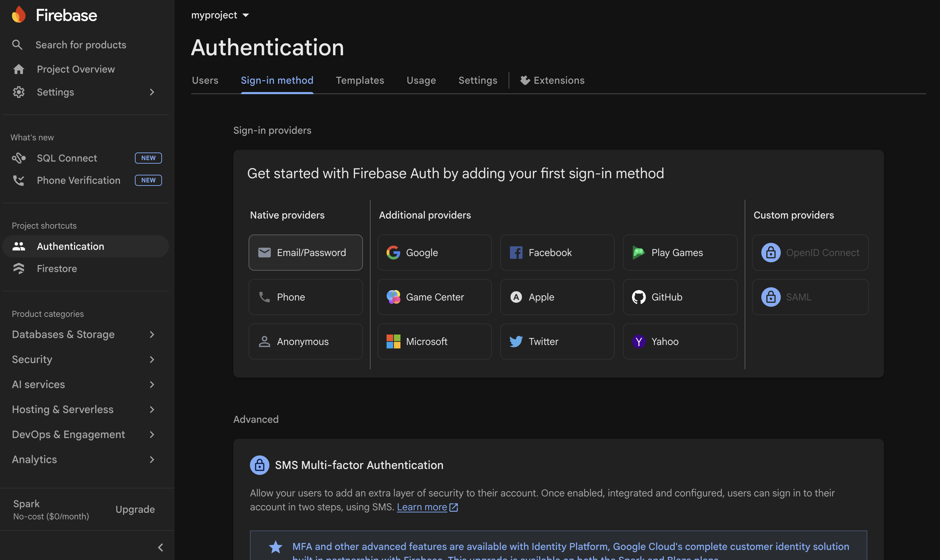Click the SMS Multi-factor lock icon
Viewport: 940px width, 560px height.
pyautogui.click(x=259, y=465)
